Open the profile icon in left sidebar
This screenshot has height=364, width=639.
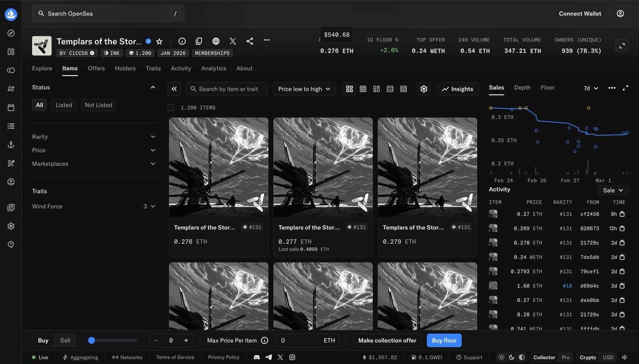coord(11,182)
